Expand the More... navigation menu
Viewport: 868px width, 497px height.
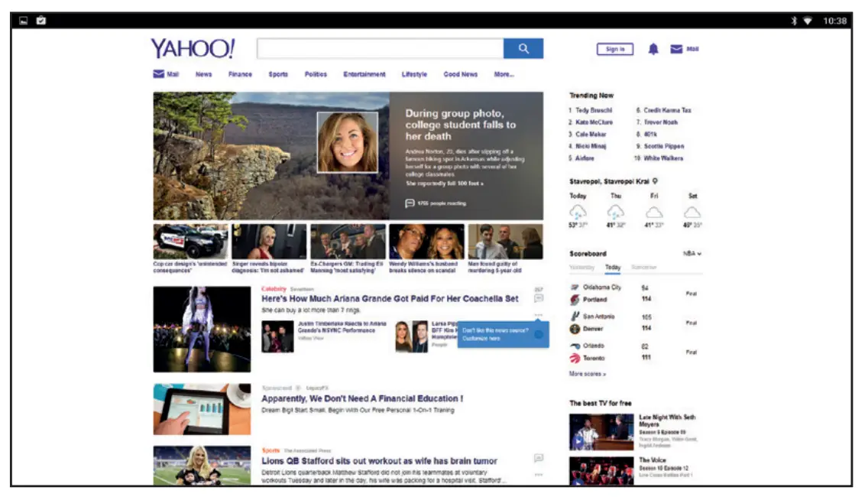tap(504, 74)
